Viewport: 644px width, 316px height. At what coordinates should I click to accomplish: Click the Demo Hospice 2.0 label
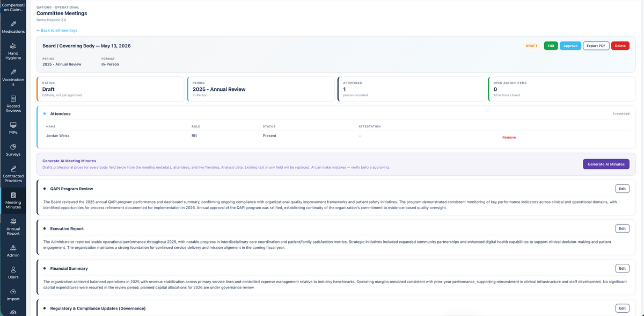coord(52,20)
